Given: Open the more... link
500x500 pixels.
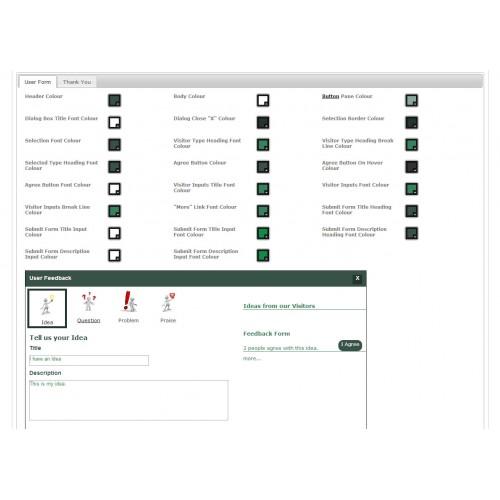Looking at the screenshot, I should pyautogui.click(x=252, y=358).
